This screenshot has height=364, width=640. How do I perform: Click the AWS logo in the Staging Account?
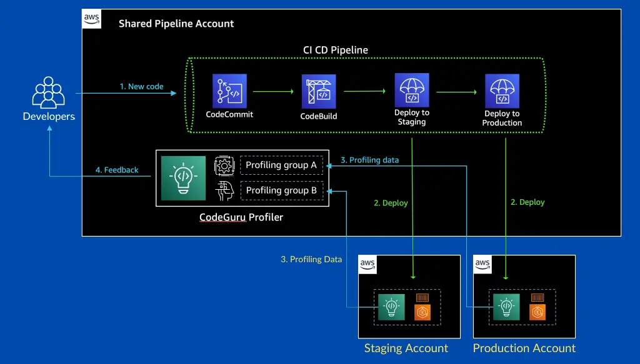[x=367, y=264]
